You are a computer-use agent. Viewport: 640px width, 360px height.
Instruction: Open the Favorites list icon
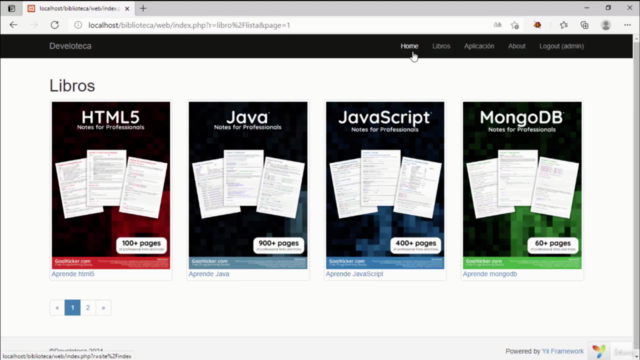(564, 25)
